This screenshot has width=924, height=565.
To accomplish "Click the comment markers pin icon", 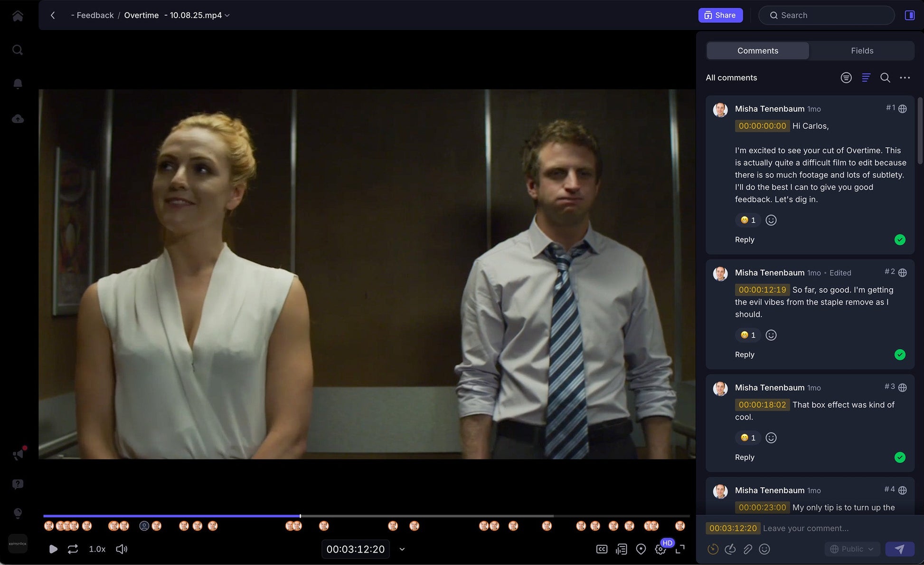I will [641, 549].
